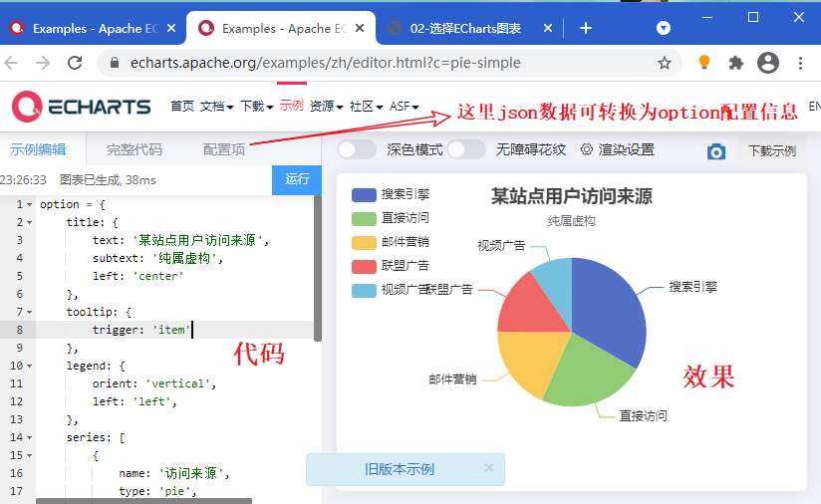This screenshot has width=821, height=504.
Task: Toggle 搜索引擎 legend item
Action: pyautogui.click(x=391, y=194)
